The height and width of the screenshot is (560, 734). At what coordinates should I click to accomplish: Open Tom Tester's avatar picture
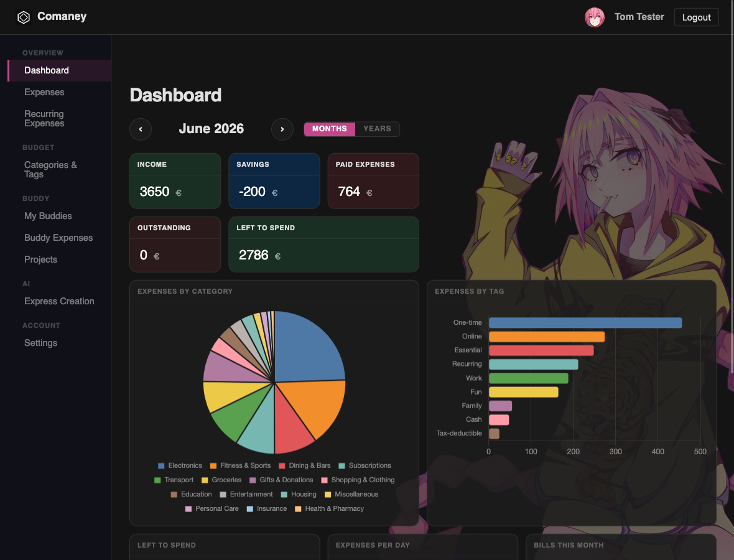pos(595,17)
